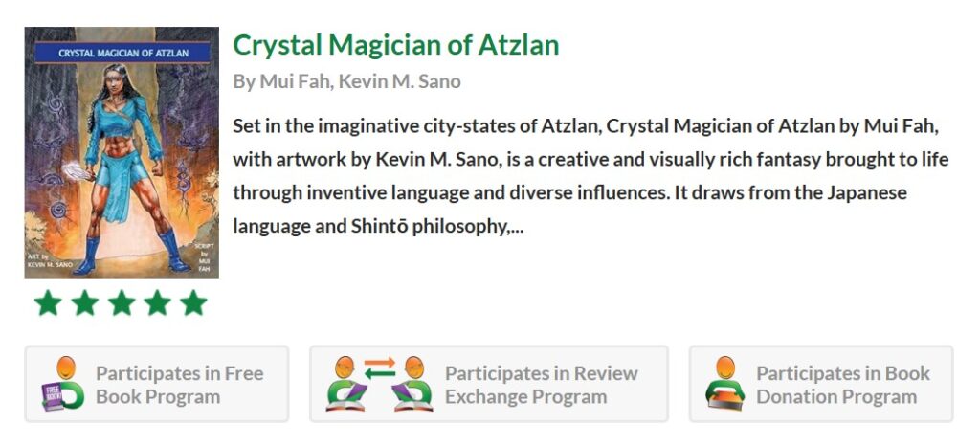This screenshot has width=980, height=446.
Task: Open the book cover thumbnail image
Action: [x=122, y=152]
